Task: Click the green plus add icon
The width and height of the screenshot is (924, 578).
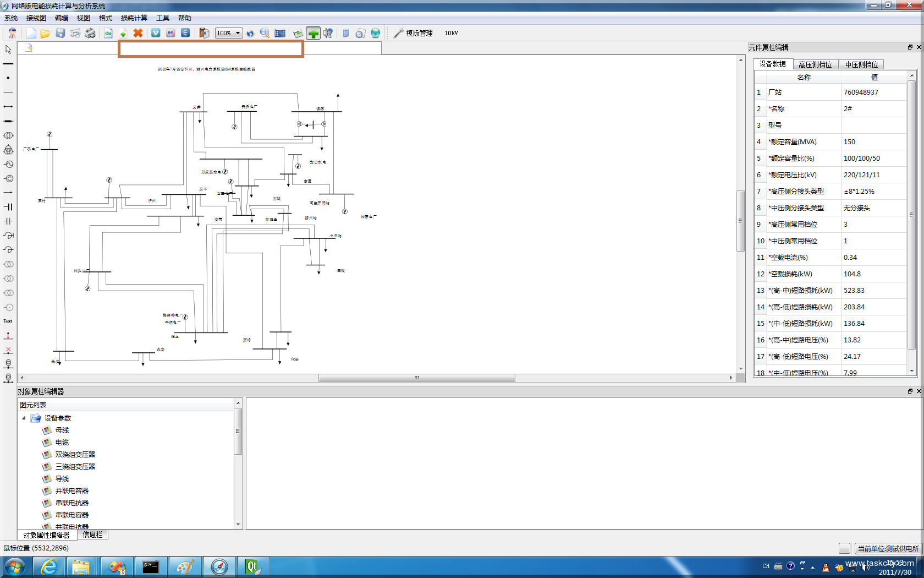Action: tap(313, 34)
